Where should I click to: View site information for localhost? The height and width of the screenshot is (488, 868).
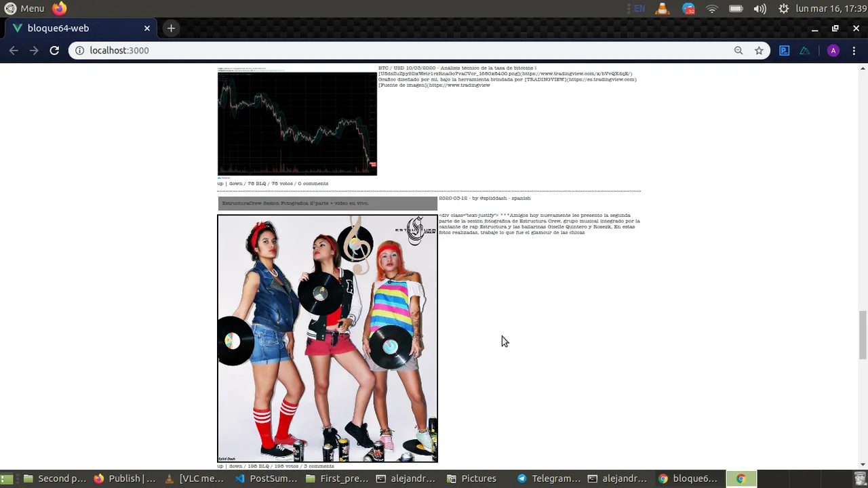point(79,50)
